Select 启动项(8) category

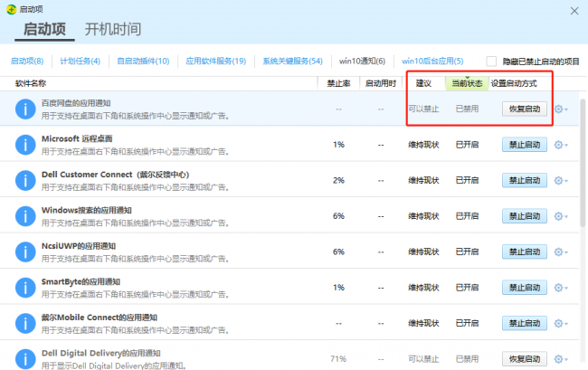click(x=27, y=62)
